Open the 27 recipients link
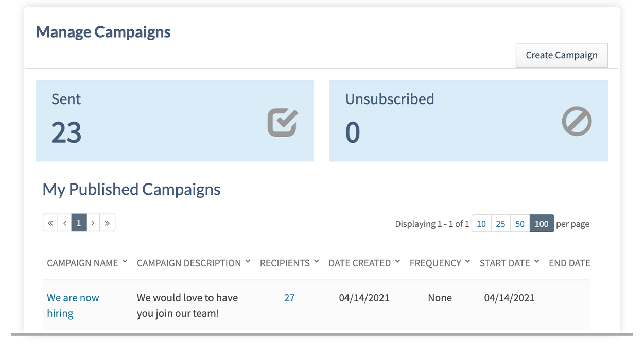Viewport: 644px width, 352px height. [289, 298]
